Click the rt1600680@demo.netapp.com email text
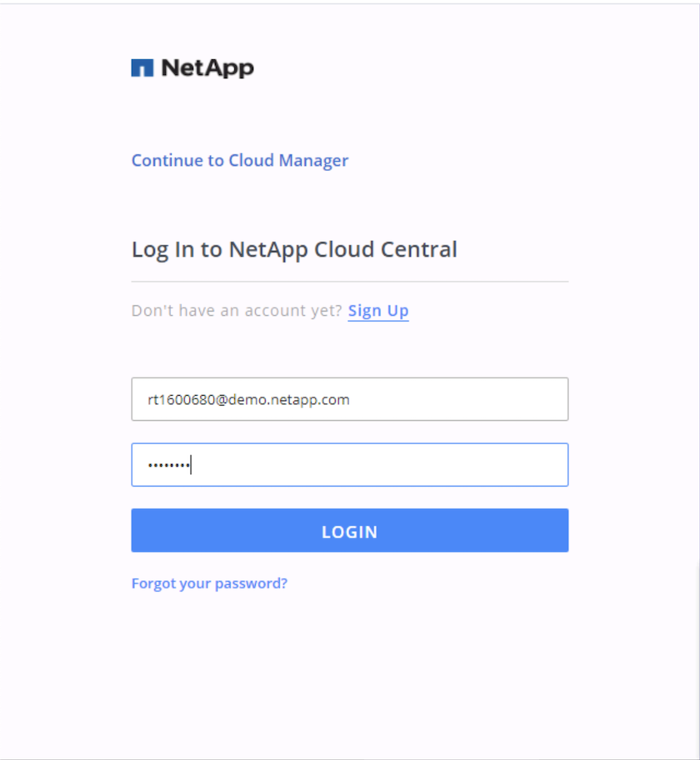Viewport: 700px width, 760px height. (x=248, y=400)
